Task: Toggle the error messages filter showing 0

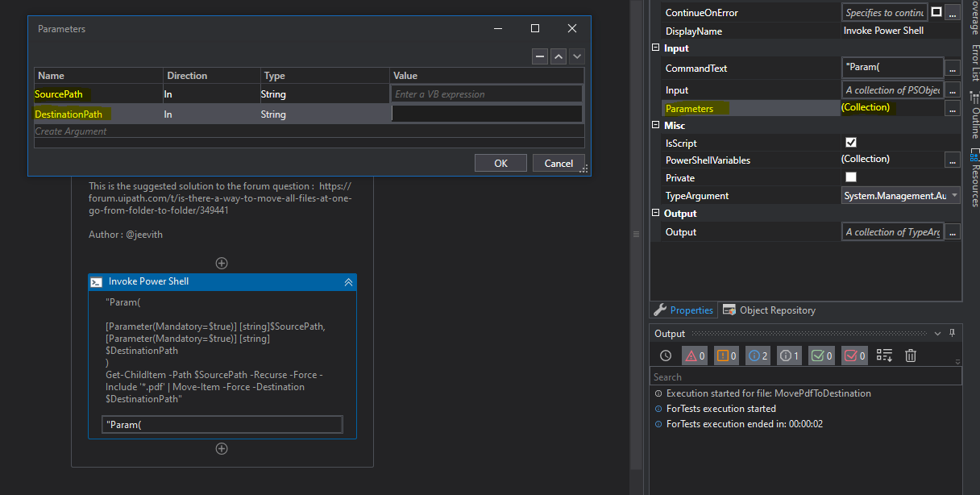Action: (695, 356)
